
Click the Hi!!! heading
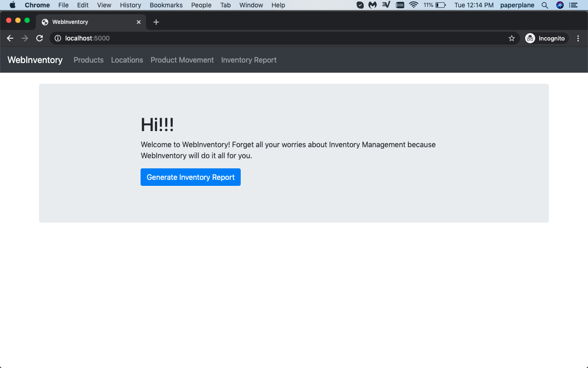tap(157, 125)
